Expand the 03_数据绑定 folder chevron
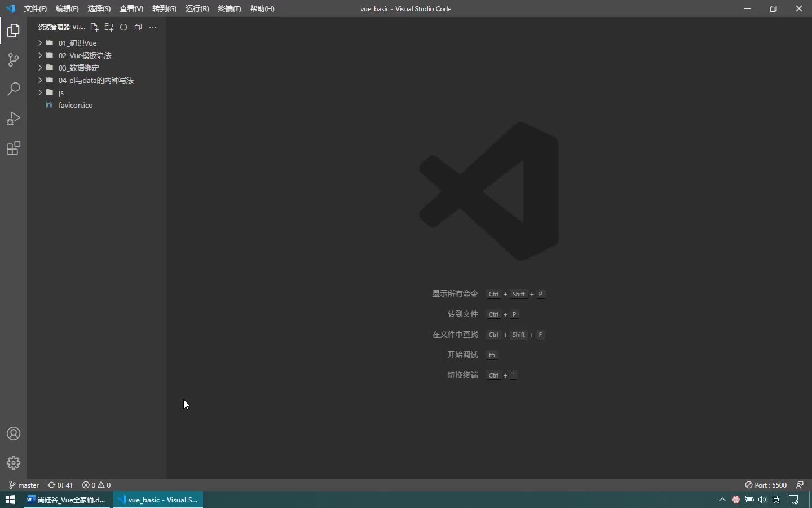Viewport: 812px width, 508px height. tap(40, 68)
